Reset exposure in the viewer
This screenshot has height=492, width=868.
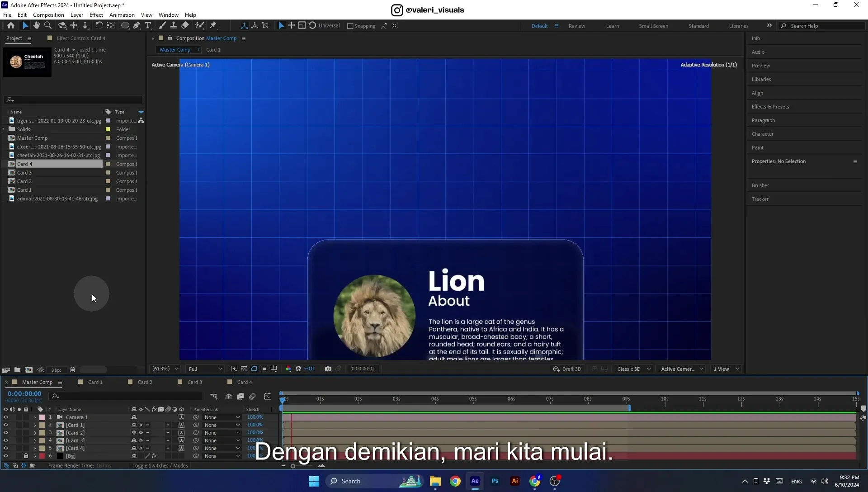pyautogui.click(x=298, y=369)
